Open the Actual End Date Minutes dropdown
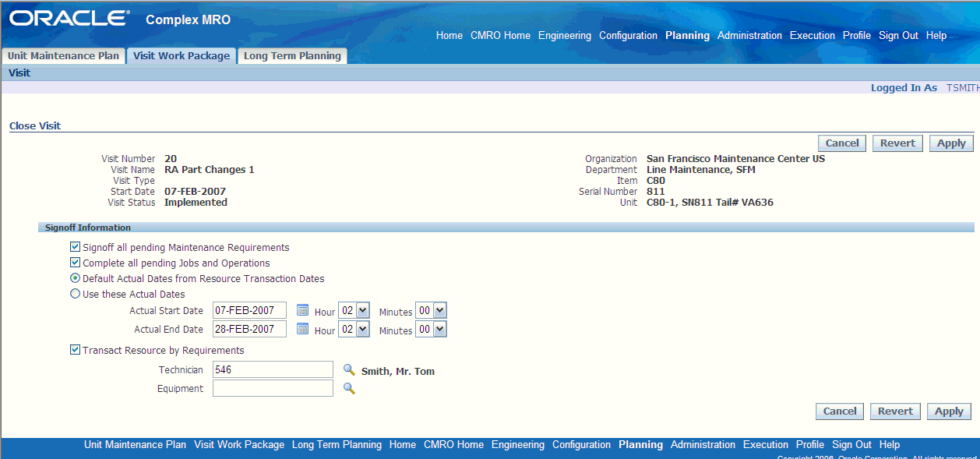 [x=431, y=330]
